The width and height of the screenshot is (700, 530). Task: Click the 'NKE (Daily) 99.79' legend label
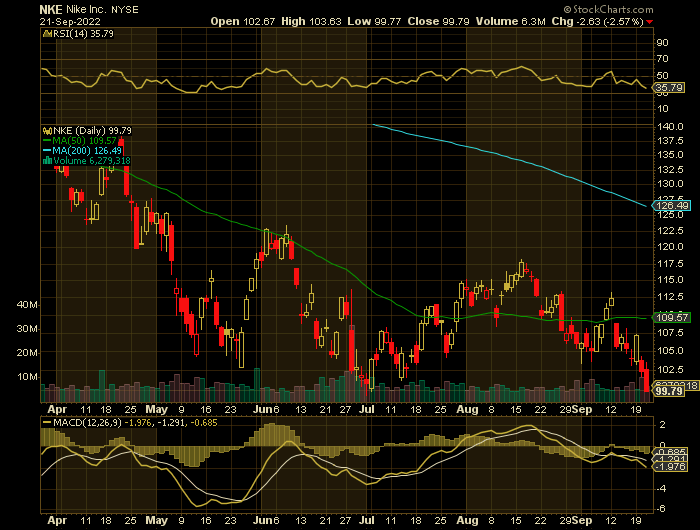(92, 131)
